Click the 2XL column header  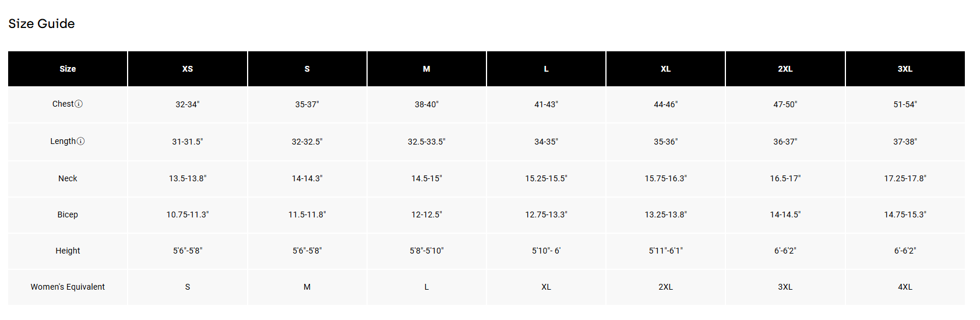coord(785,69)
